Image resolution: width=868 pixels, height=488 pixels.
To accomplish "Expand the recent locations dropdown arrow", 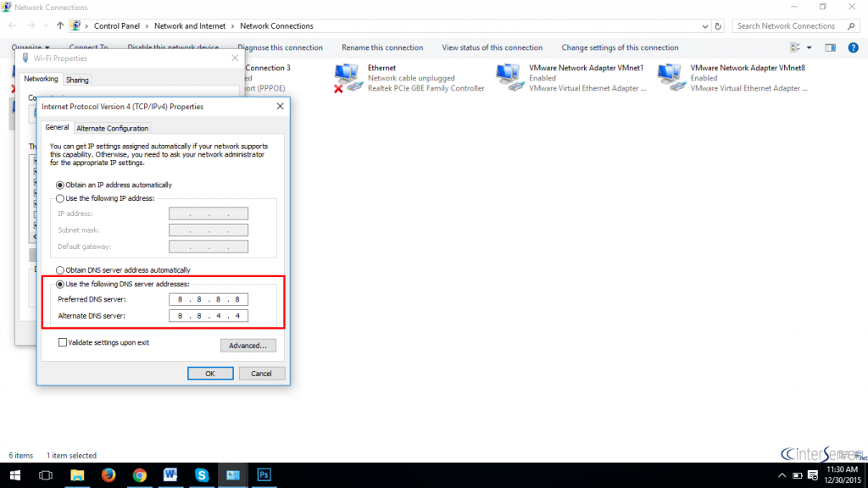I will [46, 26].
